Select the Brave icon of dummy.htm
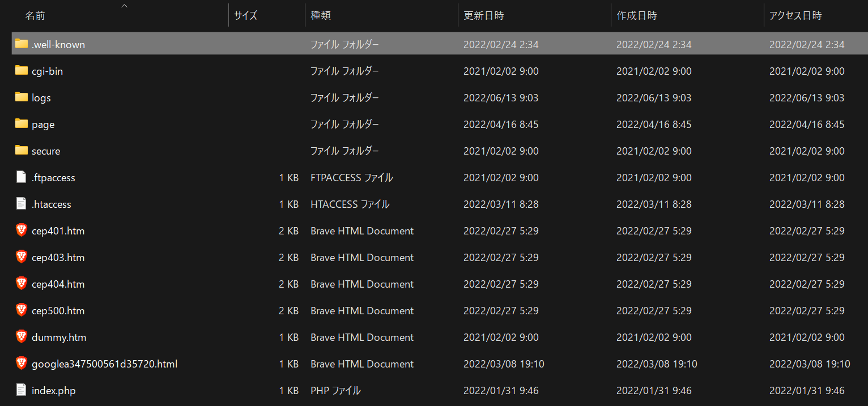 click(x=22, y=336)
